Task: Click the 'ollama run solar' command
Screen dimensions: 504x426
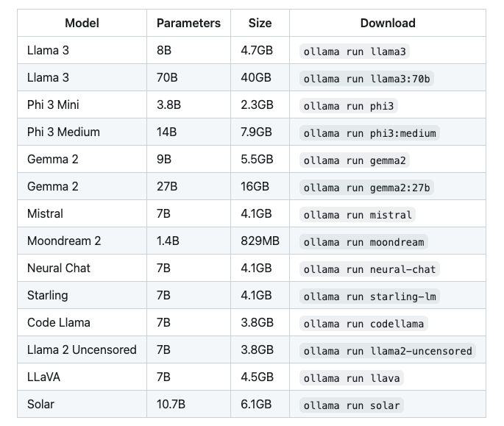Action: pyautogui.click(x=351, y=405)
